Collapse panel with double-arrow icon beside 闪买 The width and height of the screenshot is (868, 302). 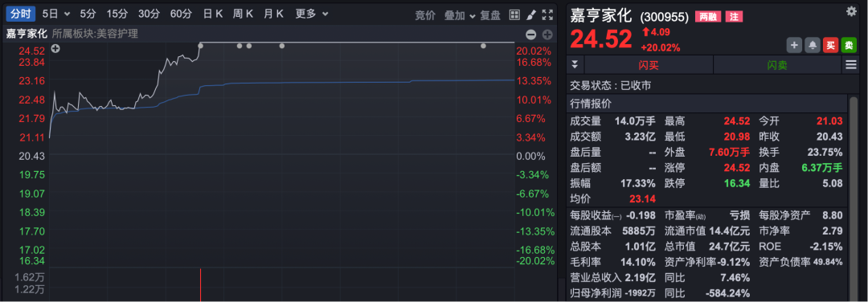click(x=575, y=65)
